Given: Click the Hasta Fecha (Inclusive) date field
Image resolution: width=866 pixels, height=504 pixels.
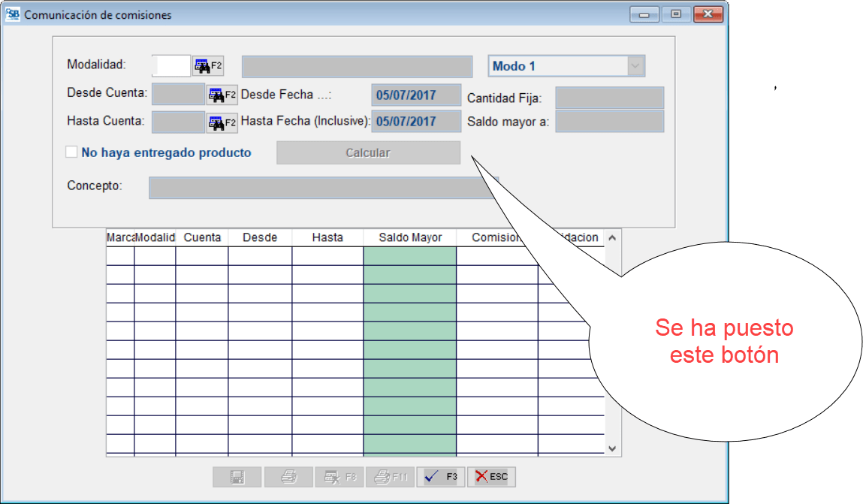Looking at the screenshot, I should click(416, 122).
